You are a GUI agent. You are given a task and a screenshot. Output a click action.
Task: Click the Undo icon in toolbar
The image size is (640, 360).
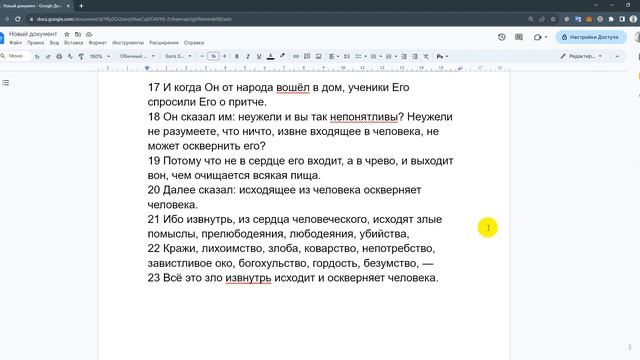[x=37, y=56]
